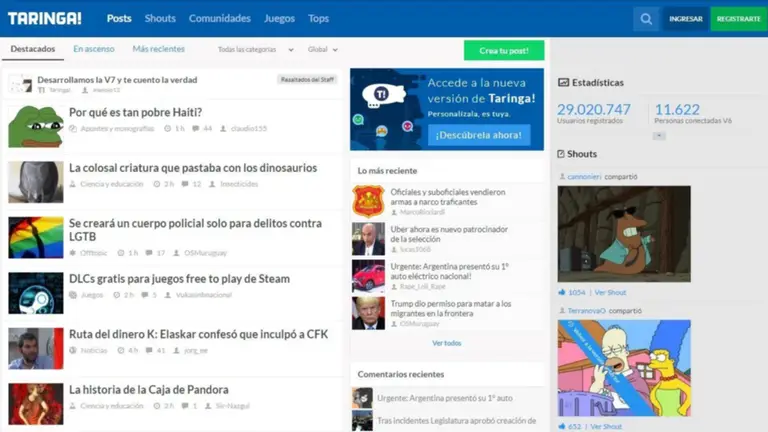Click Ciencia y educación on Pandora post
The width and height of the screenshot is (768, 432).
click(112, 406)
